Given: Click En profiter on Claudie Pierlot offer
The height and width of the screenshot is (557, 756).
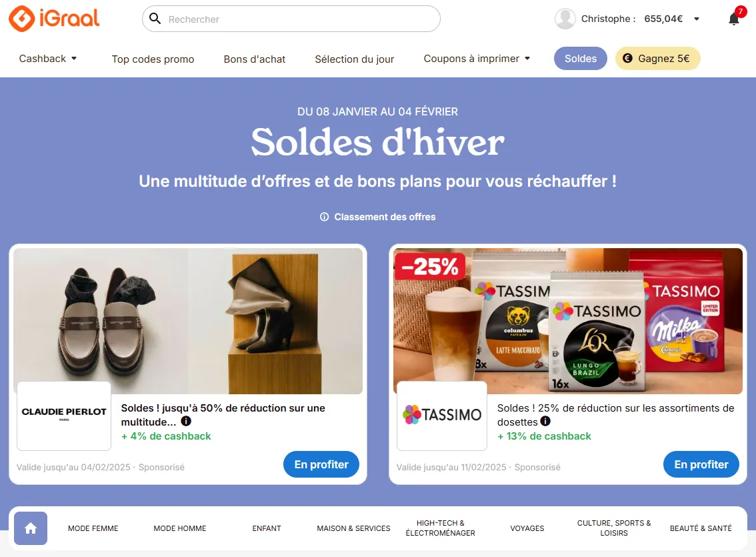Looking at the screenshot, I should pos(321,464).
